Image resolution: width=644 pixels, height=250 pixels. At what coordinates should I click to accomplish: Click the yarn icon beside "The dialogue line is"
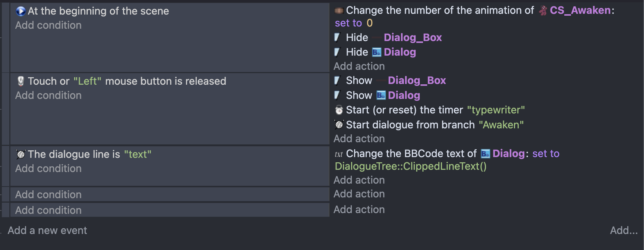click(21, 154)
